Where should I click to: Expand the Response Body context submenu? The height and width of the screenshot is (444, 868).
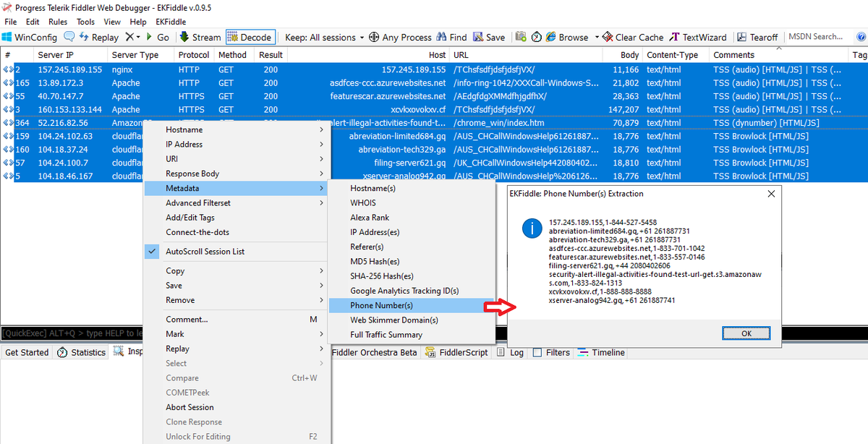coord(237,174)
